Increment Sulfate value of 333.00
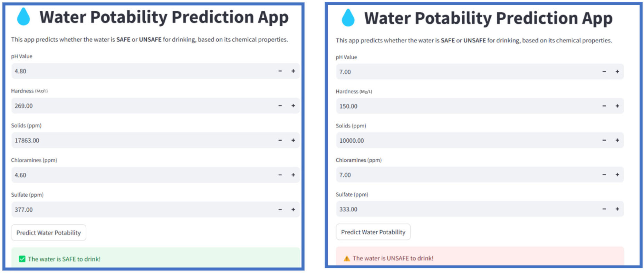The height and width of the screenshot is (273, 644). coord(617,209)
